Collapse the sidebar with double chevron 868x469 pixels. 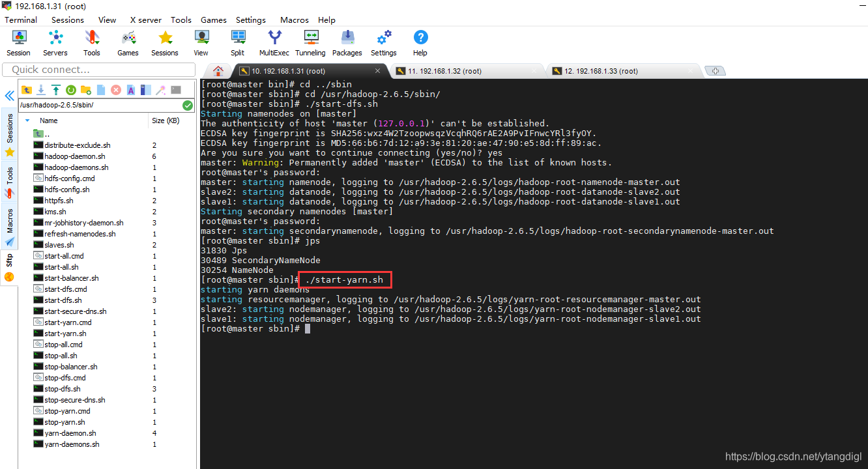(x=10, y=96)
